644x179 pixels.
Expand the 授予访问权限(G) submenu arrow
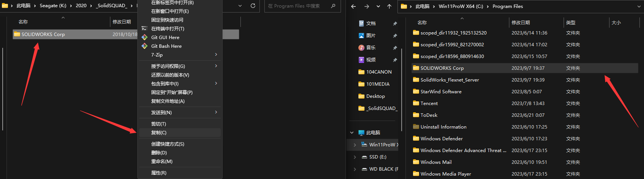tap(216, 66)
